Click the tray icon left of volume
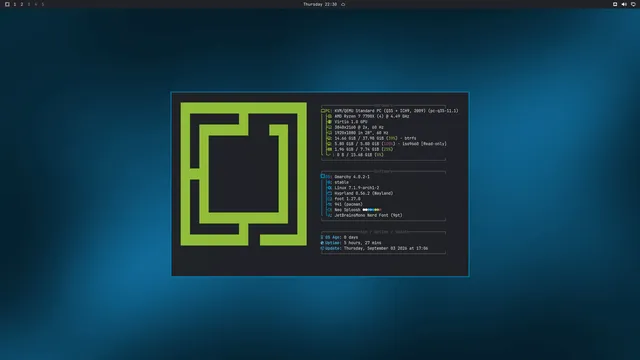The width and height of the screenshot is (640, 360). coord(615,4)
